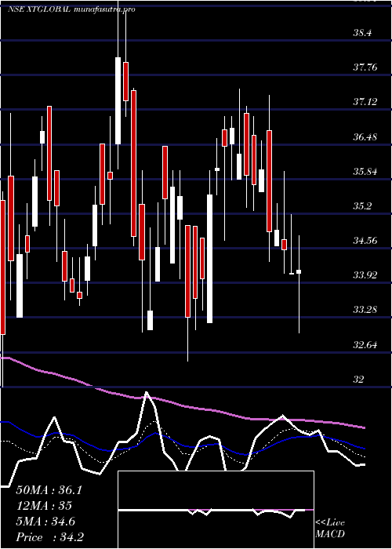Click the 37.12 price axis label
The height and width of the screenshot is (549, 392).
[365, 102]
